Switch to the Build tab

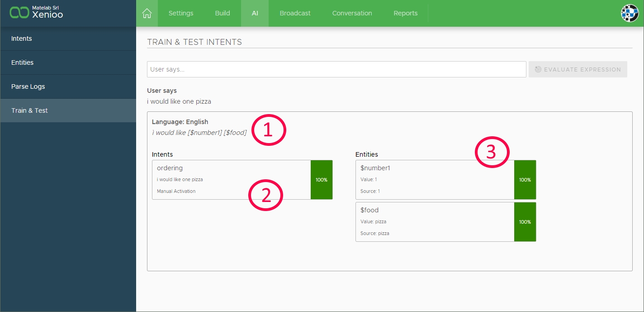223,13
